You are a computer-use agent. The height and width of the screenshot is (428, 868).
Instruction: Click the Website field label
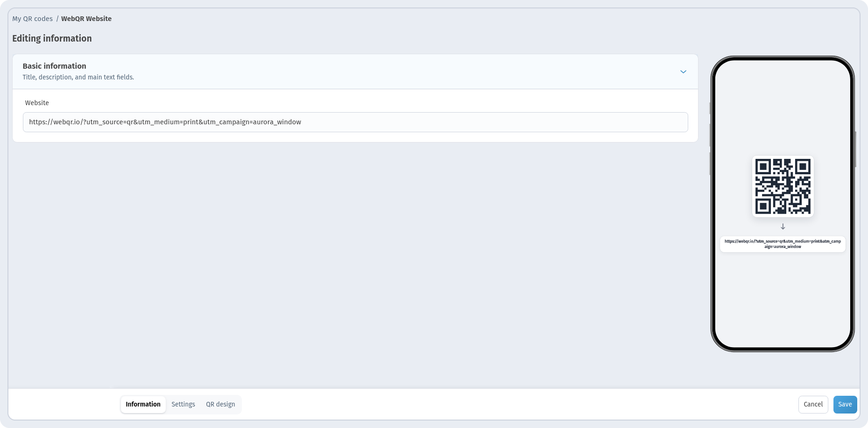point(37,103)
